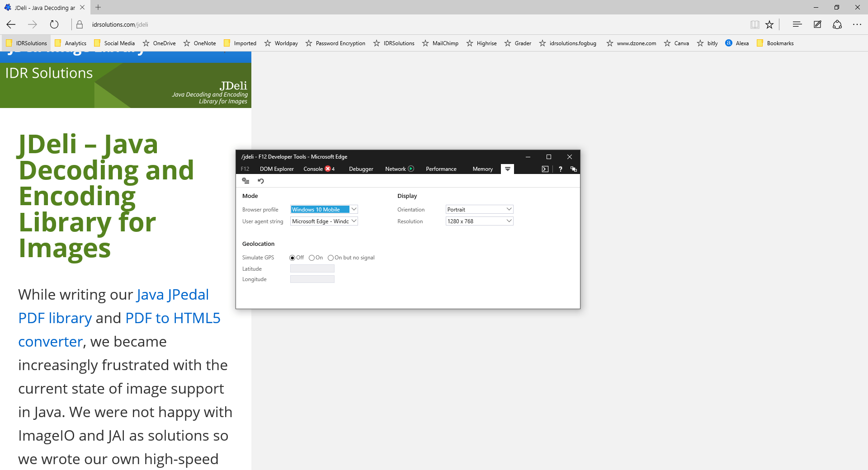Viewport: 868px width, 470px height.
Task: Select the GPS Off radio button
Action: click(292, 258)
